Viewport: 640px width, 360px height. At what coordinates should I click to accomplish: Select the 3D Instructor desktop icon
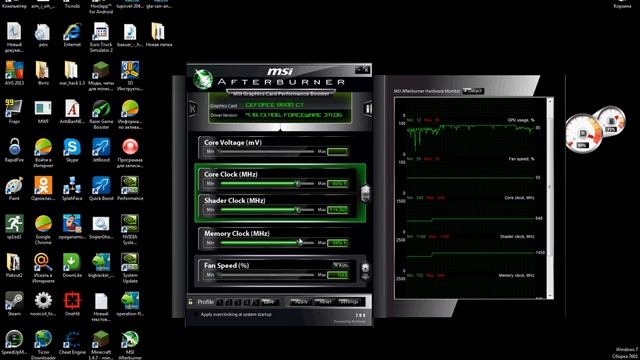click(130, 76)
